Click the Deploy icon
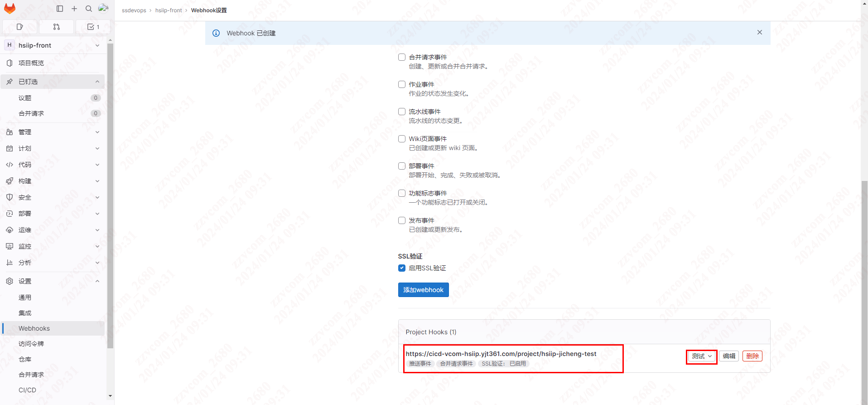The image size is (868, 405). tap(10, 214)
